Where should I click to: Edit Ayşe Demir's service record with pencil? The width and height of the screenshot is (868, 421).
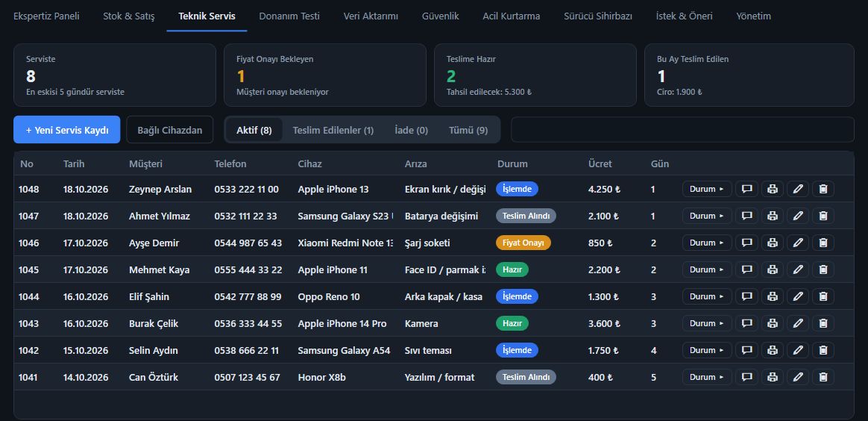pyautogui.click(x=798, y=243)
